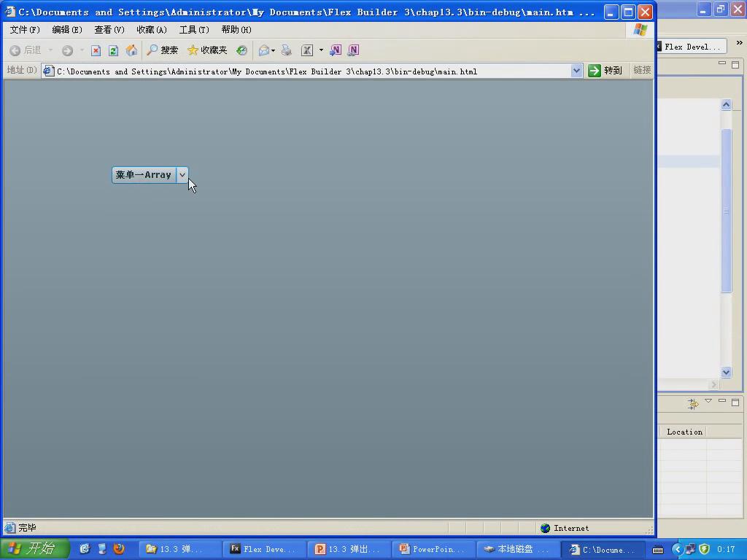
Task: Select the Flex Development perspective tab
Action: click(692, 46)
